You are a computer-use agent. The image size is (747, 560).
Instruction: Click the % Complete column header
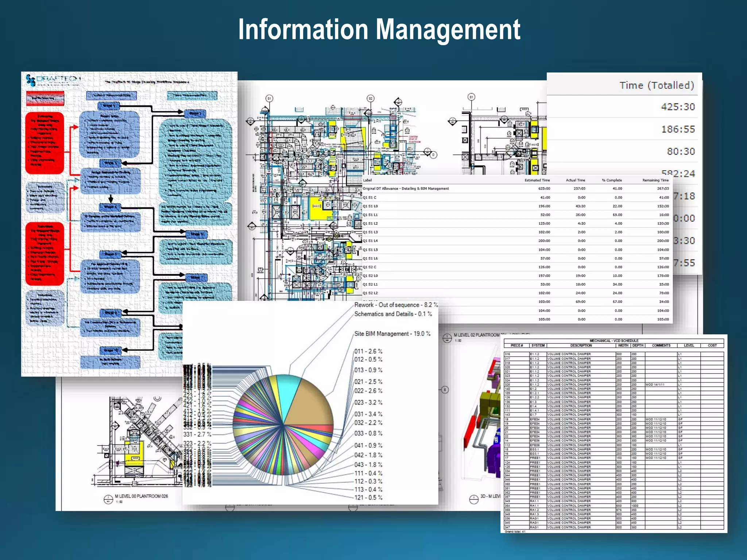click(612, 180)
